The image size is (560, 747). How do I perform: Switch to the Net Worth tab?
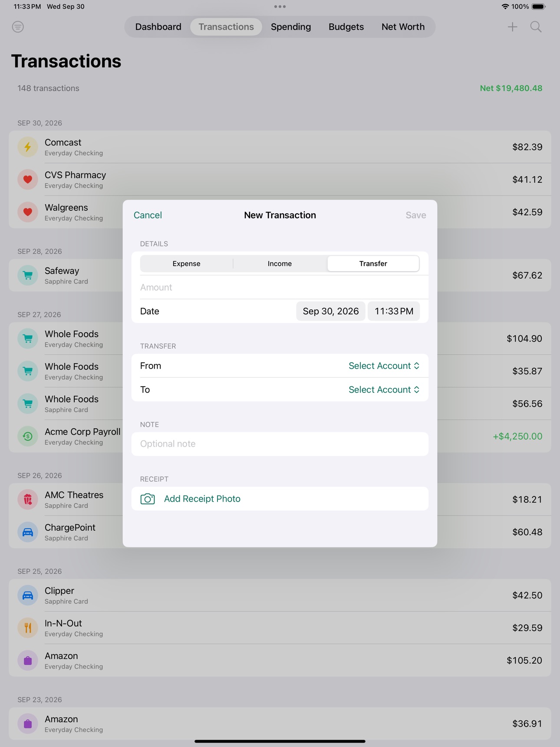coord(403,27)
